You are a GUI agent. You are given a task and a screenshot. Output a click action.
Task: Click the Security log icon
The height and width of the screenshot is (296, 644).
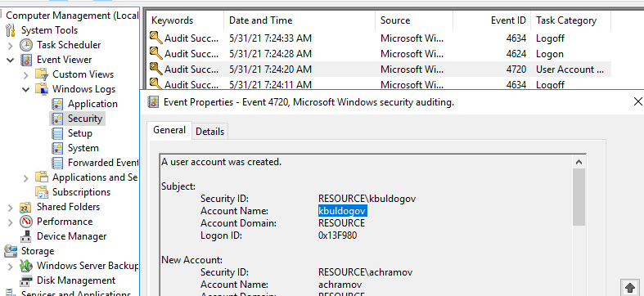(57, 119)
